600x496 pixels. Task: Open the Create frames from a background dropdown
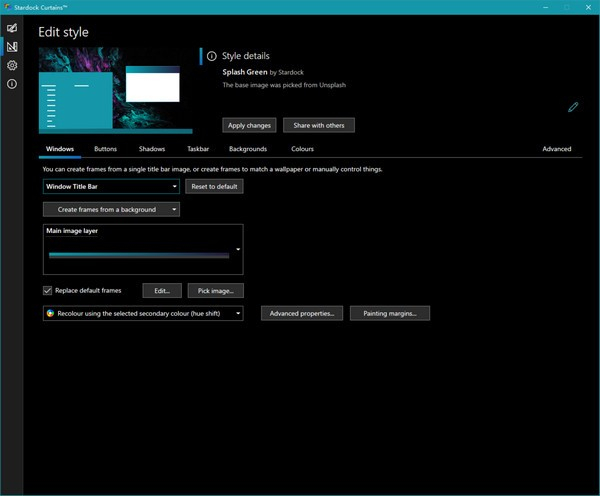[112, 210]
